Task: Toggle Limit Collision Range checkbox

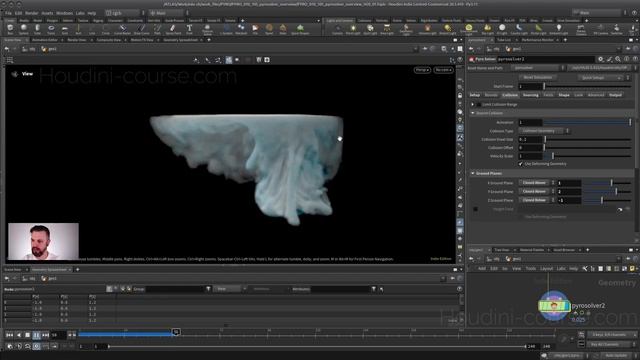Action: click(x=479, y=104)
